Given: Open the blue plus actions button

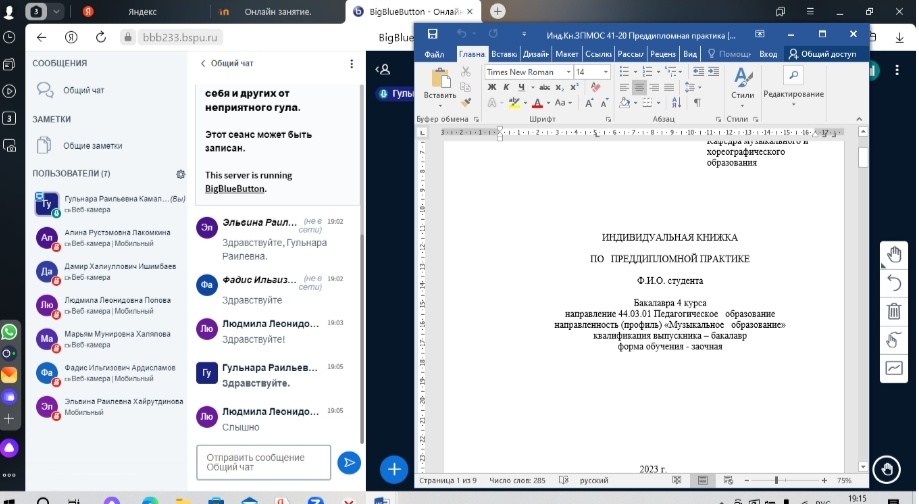Looking at the screenshot, I should [x=395, y=468].
